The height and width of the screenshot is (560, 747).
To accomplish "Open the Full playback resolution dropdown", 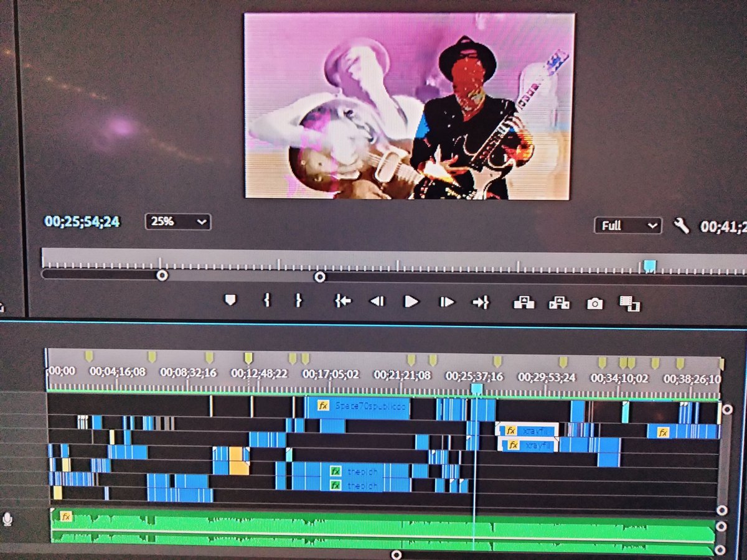I will pos(627,225).
